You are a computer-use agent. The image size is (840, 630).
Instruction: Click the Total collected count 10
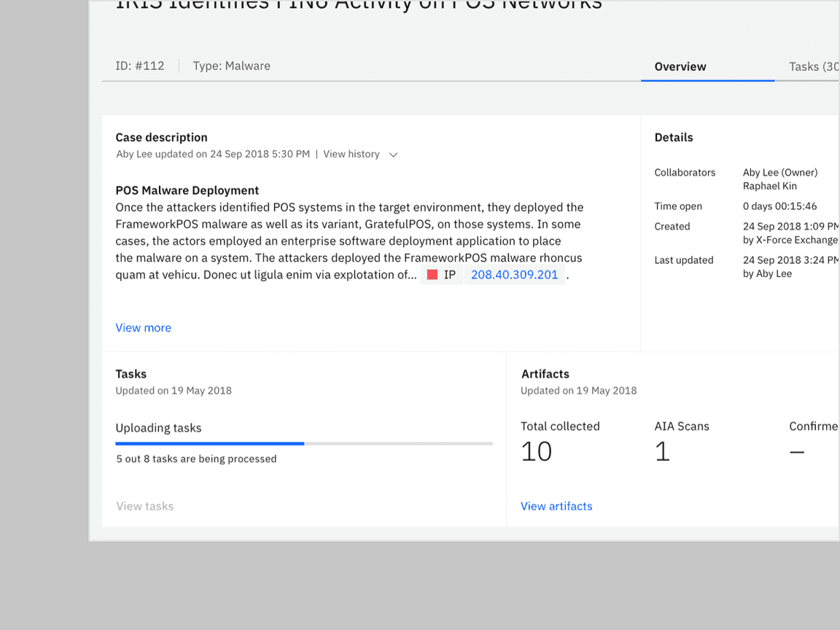coord(536,451)
